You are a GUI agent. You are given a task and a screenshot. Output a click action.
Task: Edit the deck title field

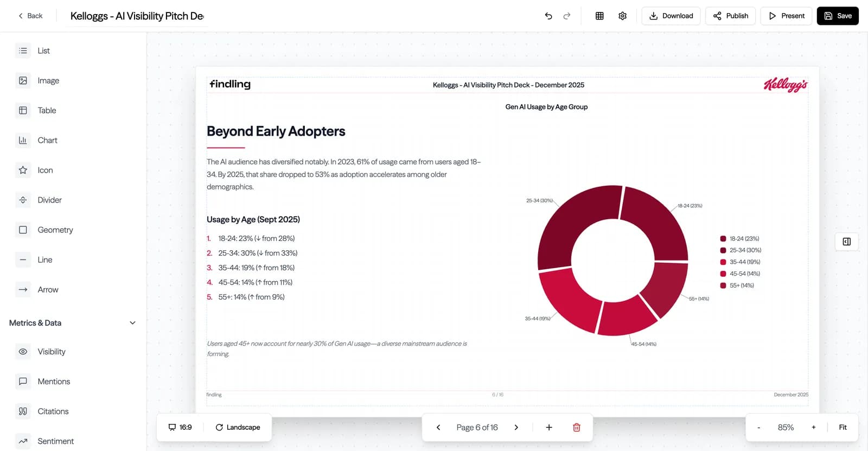click(137, 16)
